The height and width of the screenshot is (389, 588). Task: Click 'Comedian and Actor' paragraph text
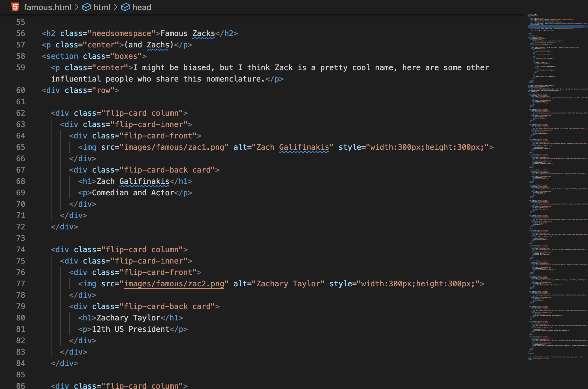click(x=133, y=193)
